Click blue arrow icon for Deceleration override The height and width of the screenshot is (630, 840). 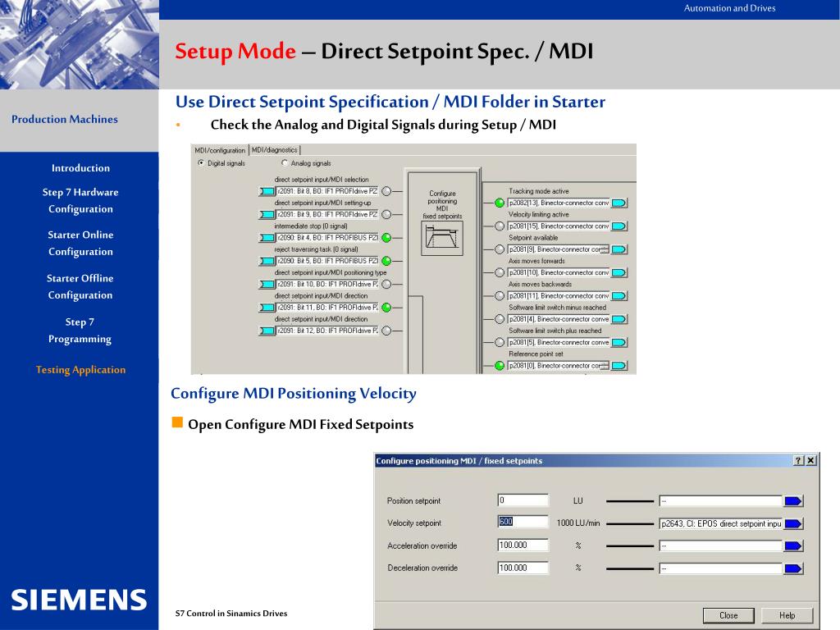[793, 568]
